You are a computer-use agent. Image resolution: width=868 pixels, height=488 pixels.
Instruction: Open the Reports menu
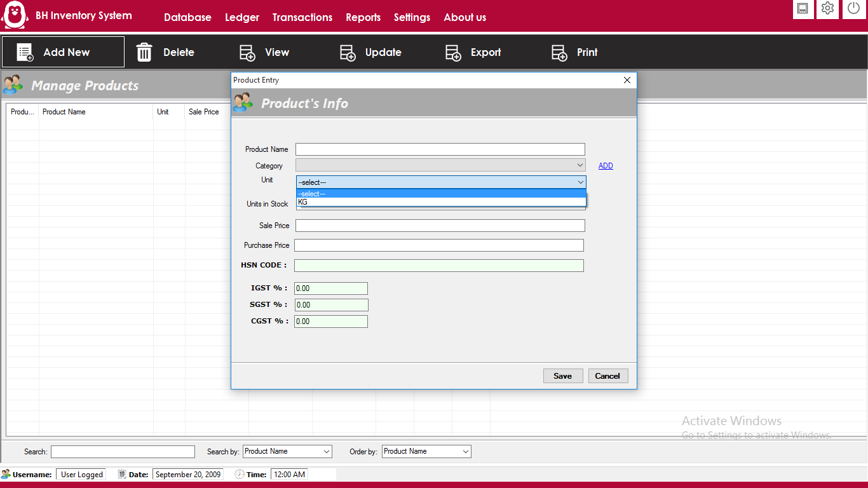[x=363, y=17]
